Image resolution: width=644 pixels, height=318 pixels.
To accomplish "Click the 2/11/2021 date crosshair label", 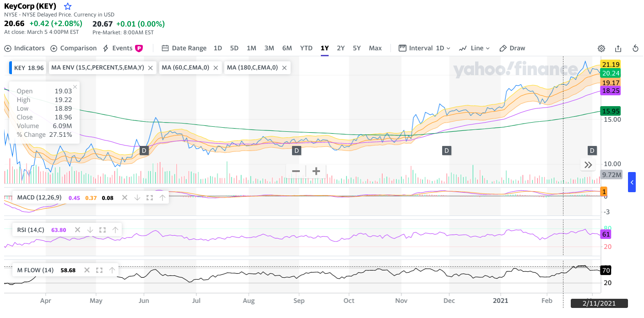I will [599, 303].
